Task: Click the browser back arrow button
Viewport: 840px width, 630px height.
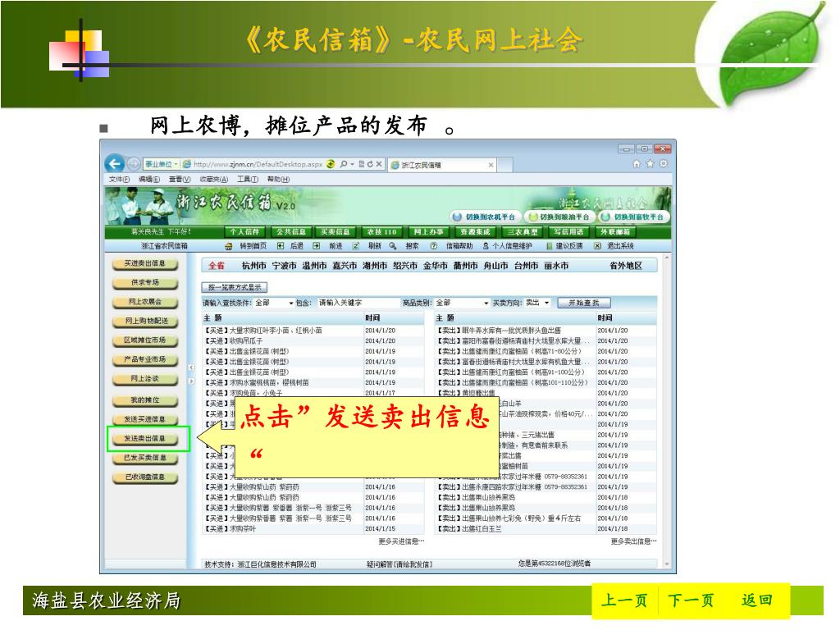Action: tap(115, 164)
